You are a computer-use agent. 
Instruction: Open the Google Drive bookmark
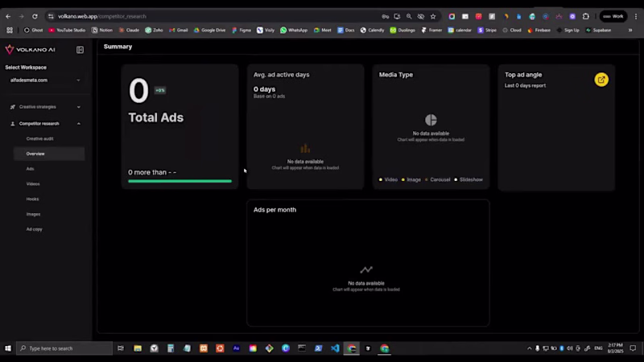(x=209, y=30)
